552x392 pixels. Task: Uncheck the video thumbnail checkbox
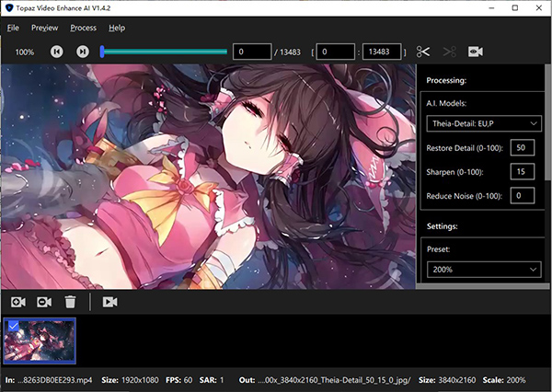(13, 326)
